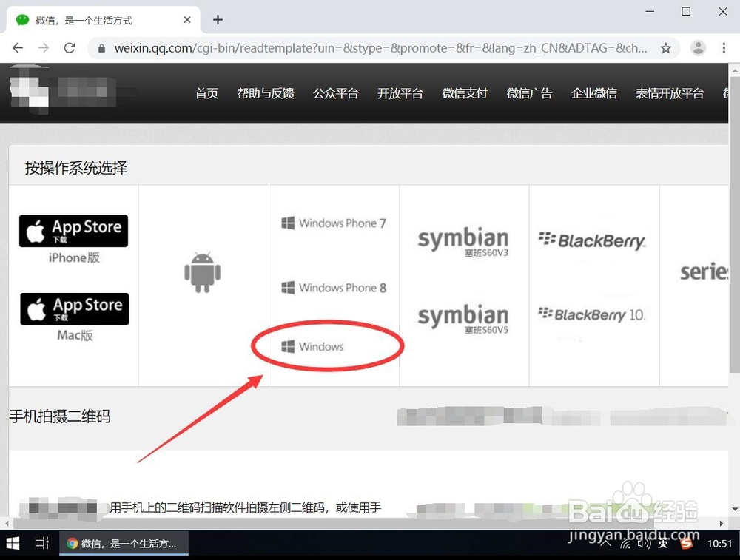Reload the WeChat page
The height and width of the screenshot is (560, 740).
pos(70,47)
